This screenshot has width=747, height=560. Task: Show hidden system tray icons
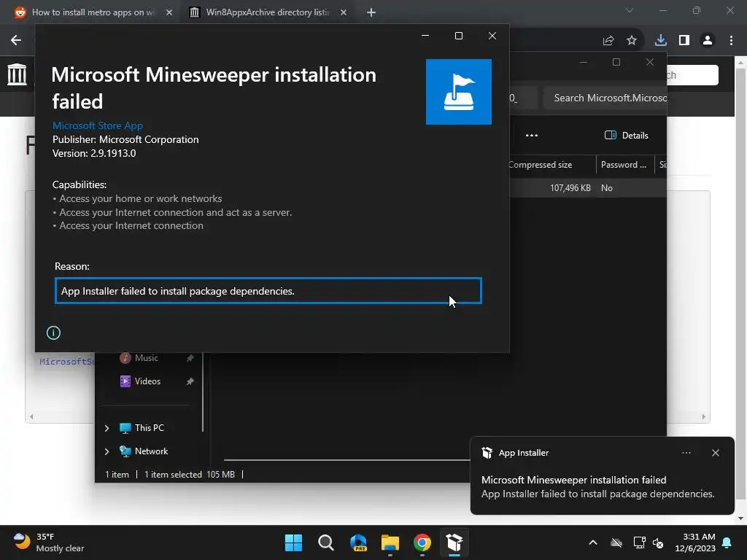[593, 542]
